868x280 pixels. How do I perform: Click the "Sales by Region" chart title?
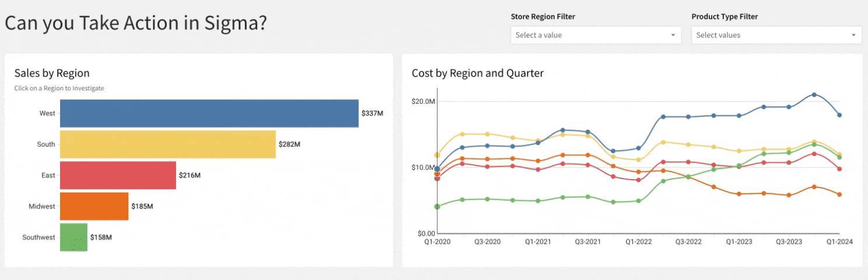pos(52,73)
